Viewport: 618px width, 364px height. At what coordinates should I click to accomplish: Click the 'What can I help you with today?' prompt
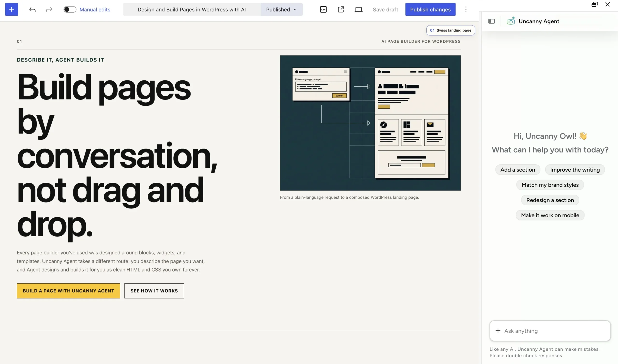(550, 150)
